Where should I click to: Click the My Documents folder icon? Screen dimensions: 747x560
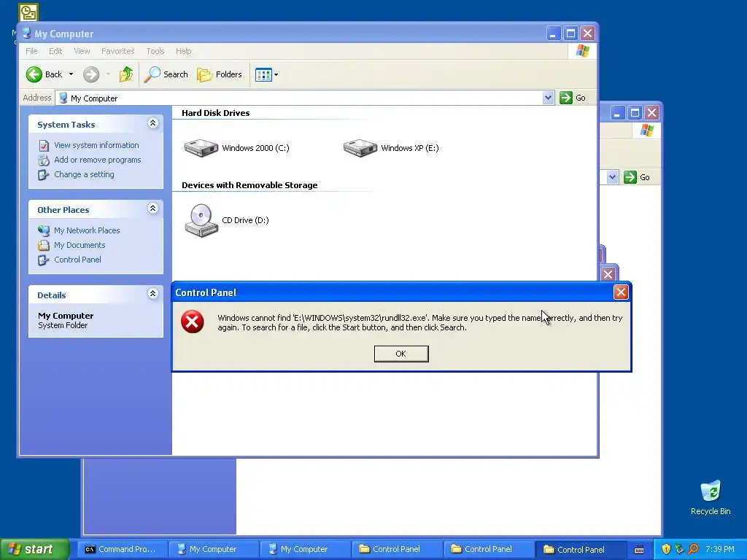pyautogui.click(x=44, y=245)
